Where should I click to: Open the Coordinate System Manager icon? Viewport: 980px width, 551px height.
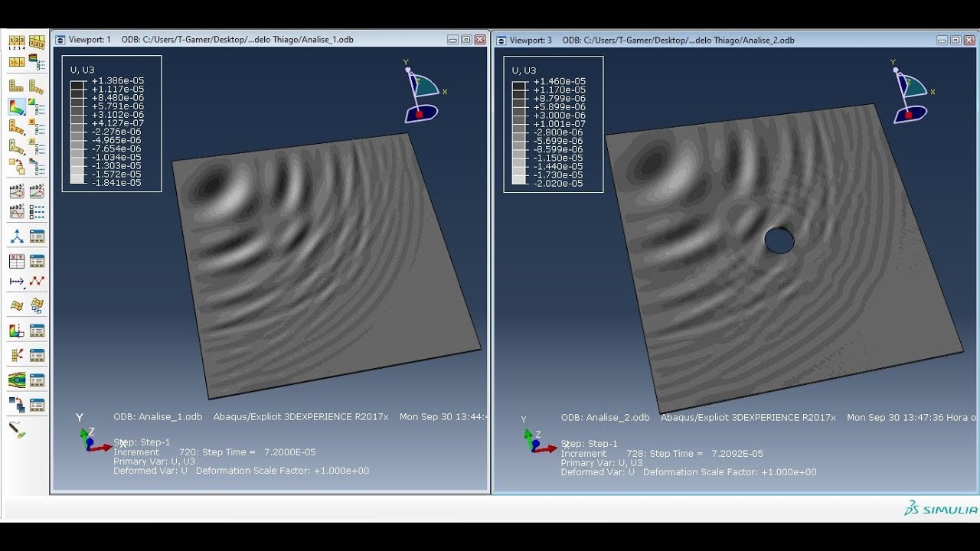pos(36,236)
